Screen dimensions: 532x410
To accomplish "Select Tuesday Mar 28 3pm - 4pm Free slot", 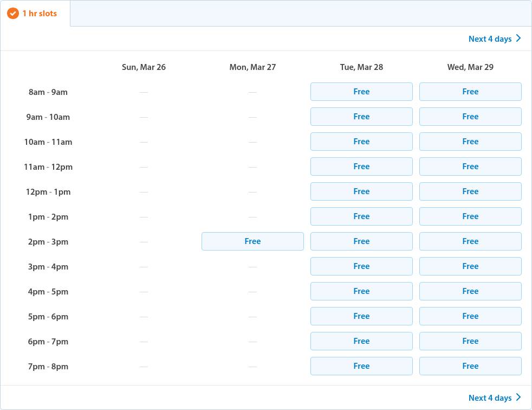I will [x=361, y=266].
